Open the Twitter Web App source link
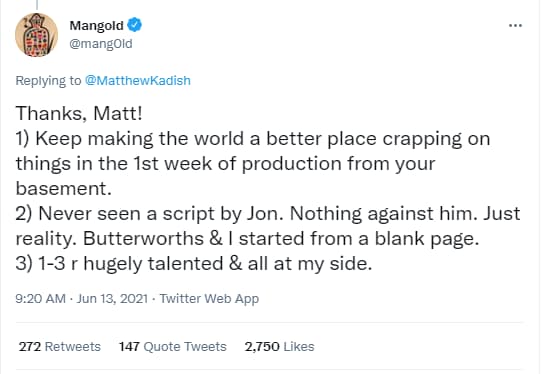Screen dimensions: 544x374 click(x=209, y=298)
